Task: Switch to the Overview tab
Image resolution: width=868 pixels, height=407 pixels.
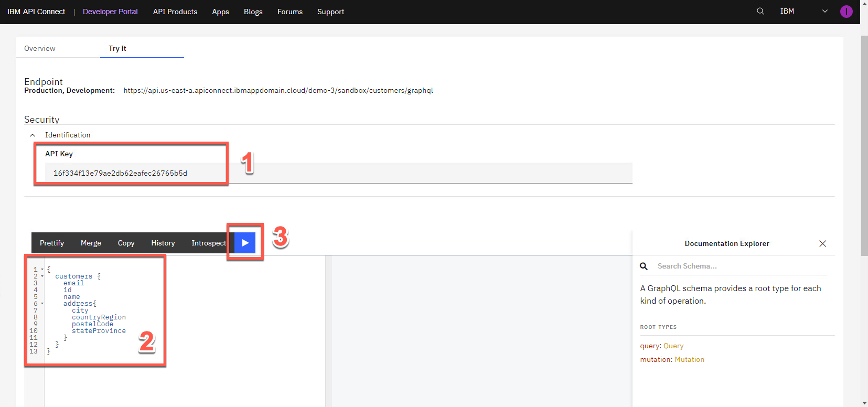Action: pos(40,48)
